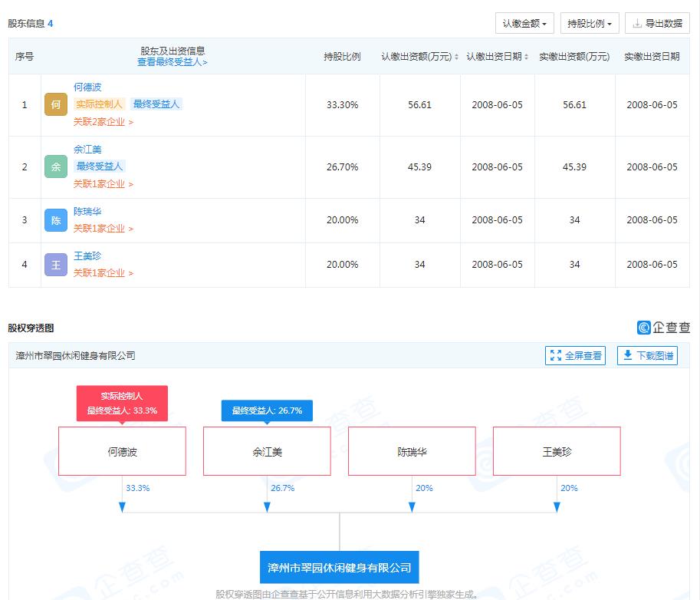Click 王美珍's purple avatar icon
Screen dimensions: 700x600
click(55, 265)
